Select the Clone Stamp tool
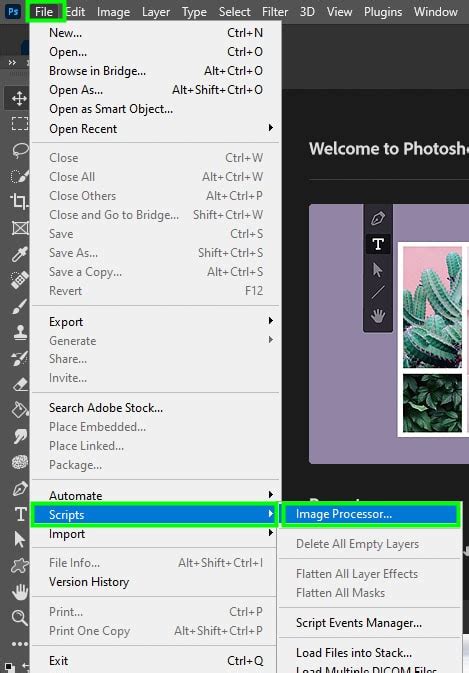This screenshot has height=673, width=469. coord(20,332)
